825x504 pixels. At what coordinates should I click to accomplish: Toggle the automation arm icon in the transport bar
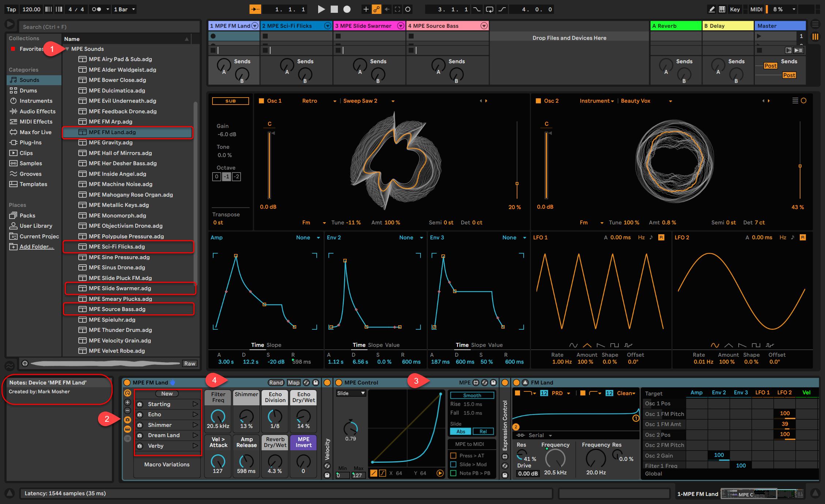[377, 9]
